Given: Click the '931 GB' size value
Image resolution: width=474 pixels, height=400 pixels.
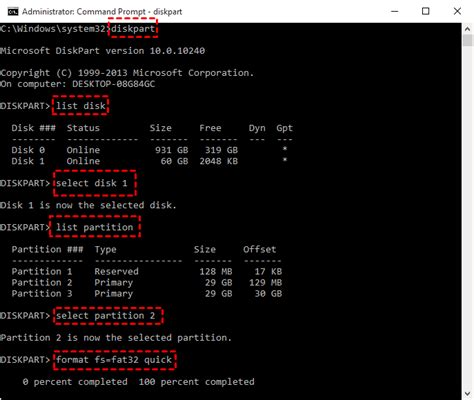Looking at the screenshot, I should [172, 150].
